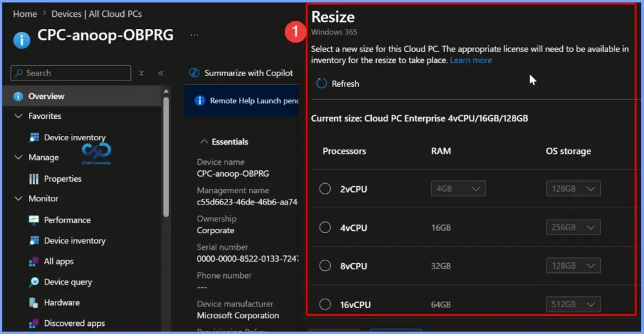Screen dimensions: 644x334
Task: Select Overview in the sidebar
Action: pyautogui.click(x=82, y=96)
